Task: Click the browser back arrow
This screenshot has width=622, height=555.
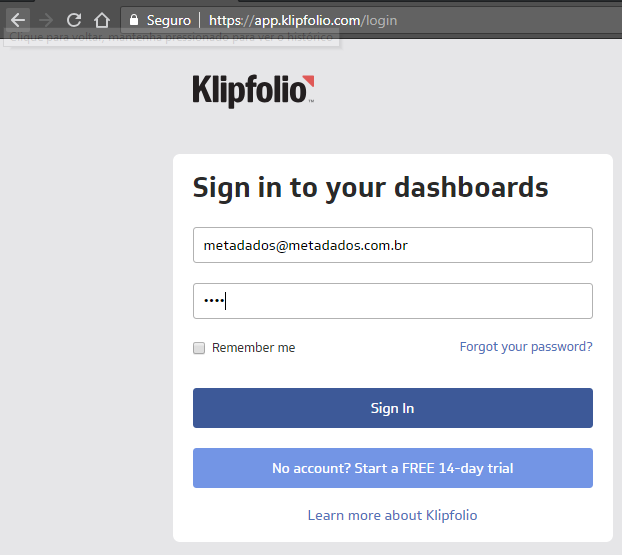Action: (x=17, y=20)
